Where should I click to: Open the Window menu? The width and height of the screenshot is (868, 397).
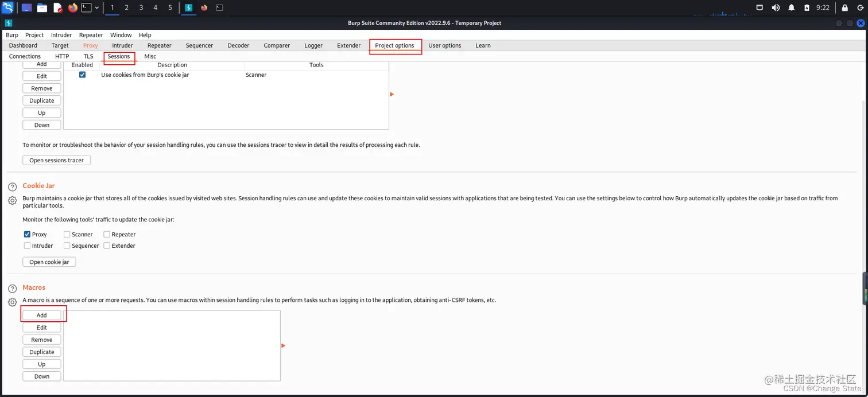121,35
